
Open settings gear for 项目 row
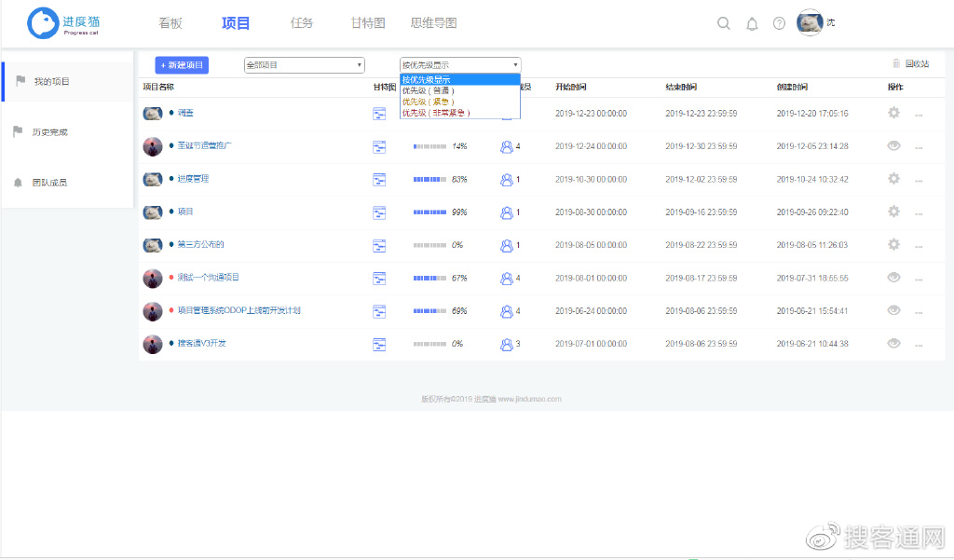click(893, 212)
